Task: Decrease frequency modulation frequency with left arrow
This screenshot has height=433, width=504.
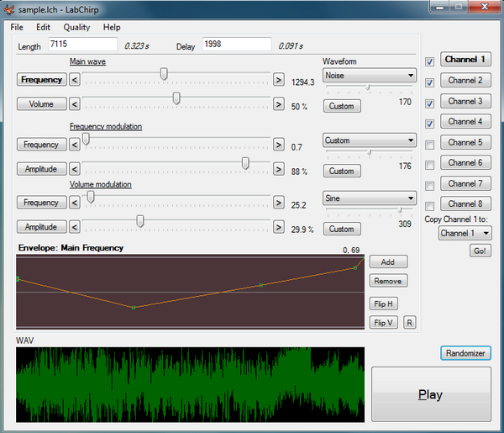Action: pos(75,145)
